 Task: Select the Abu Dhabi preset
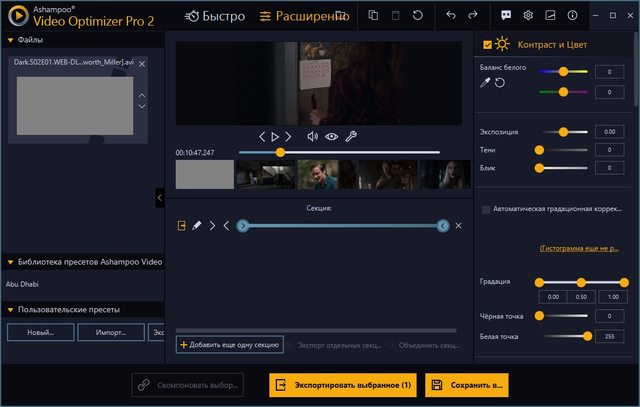click(x=22, y=284)
